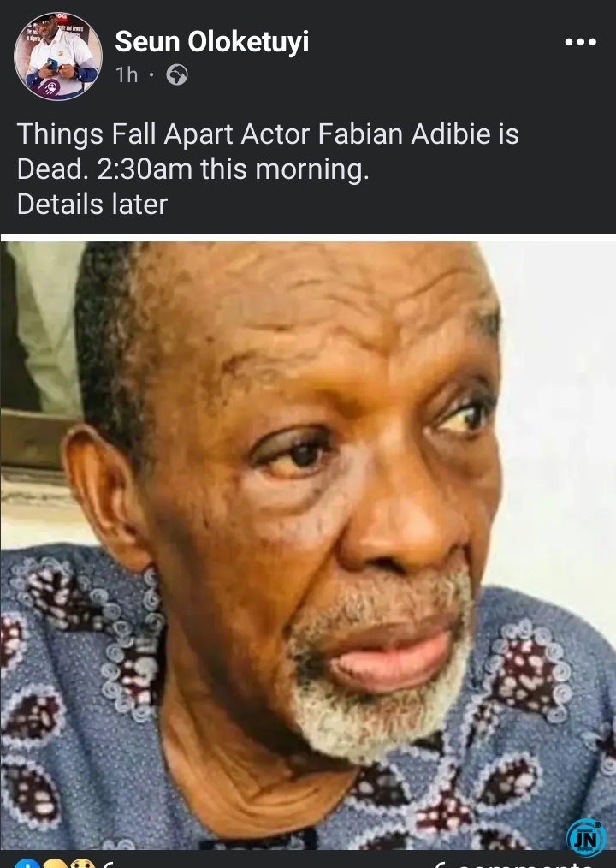Click the sad reaction emoji icon

coord(55,864)
